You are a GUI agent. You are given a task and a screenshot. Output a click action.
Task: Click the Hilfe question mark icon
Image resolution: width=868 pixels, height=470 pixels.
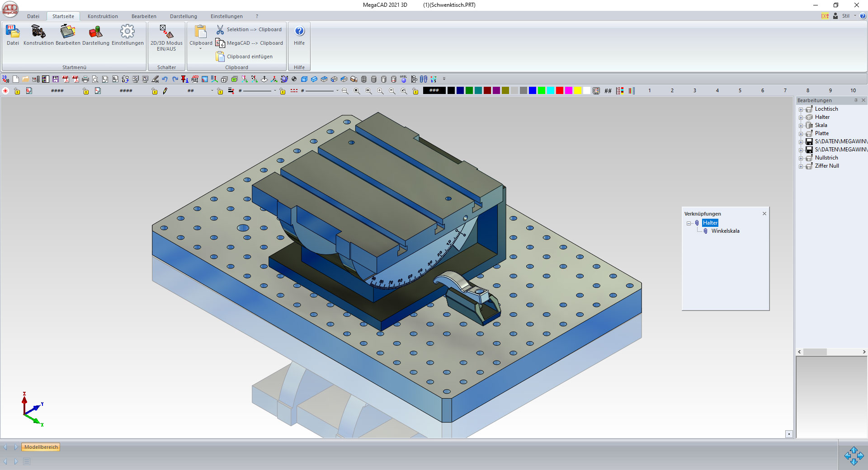pyautogui.click(x=299, y=31)
